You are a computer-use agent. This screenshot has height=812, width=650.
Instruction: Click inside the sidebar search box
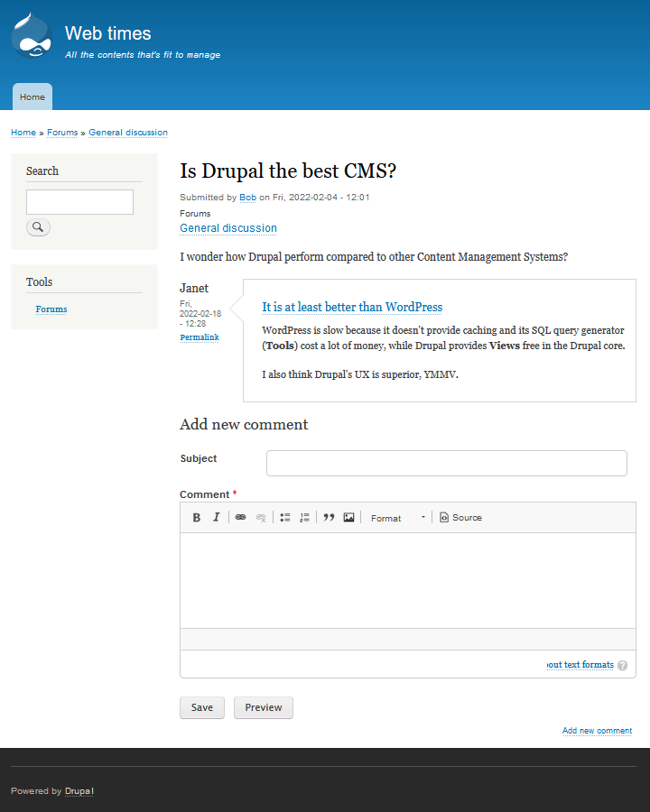(79, 202)
